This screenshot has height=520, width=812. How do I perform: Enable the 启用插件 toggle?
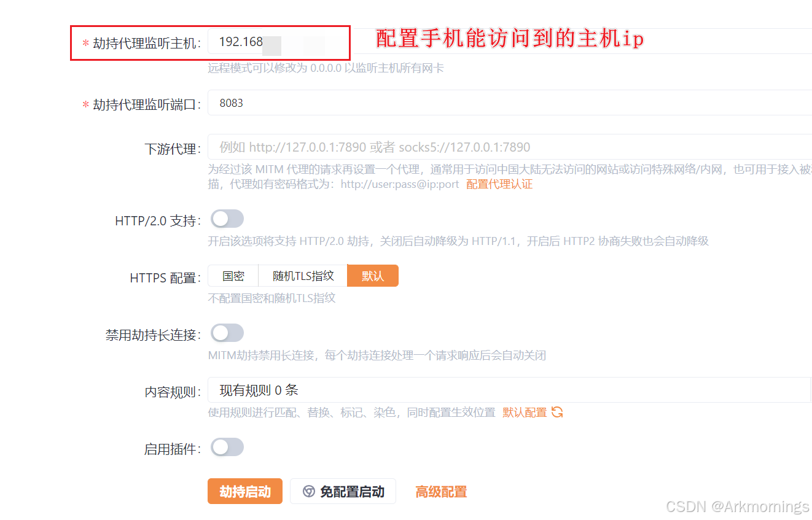point(227,448)
